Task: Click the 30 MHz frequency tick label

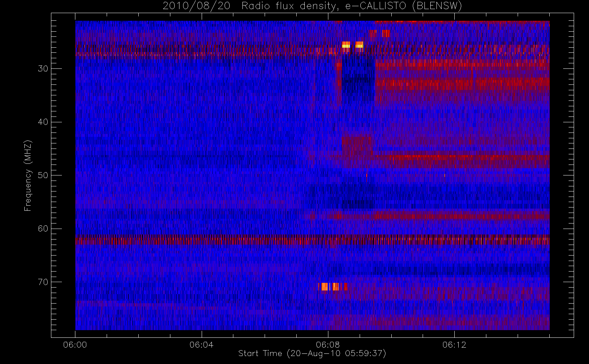Action: (43, 69)
